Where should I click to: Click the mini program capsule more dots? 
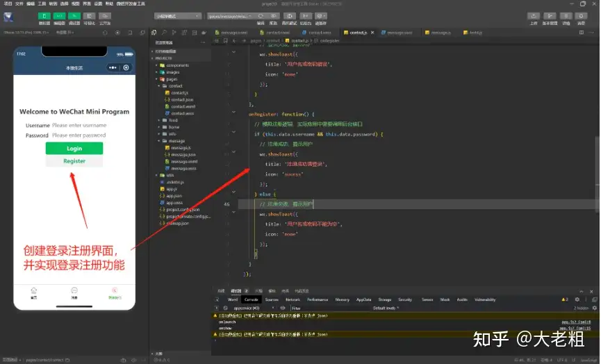point(113,67)
